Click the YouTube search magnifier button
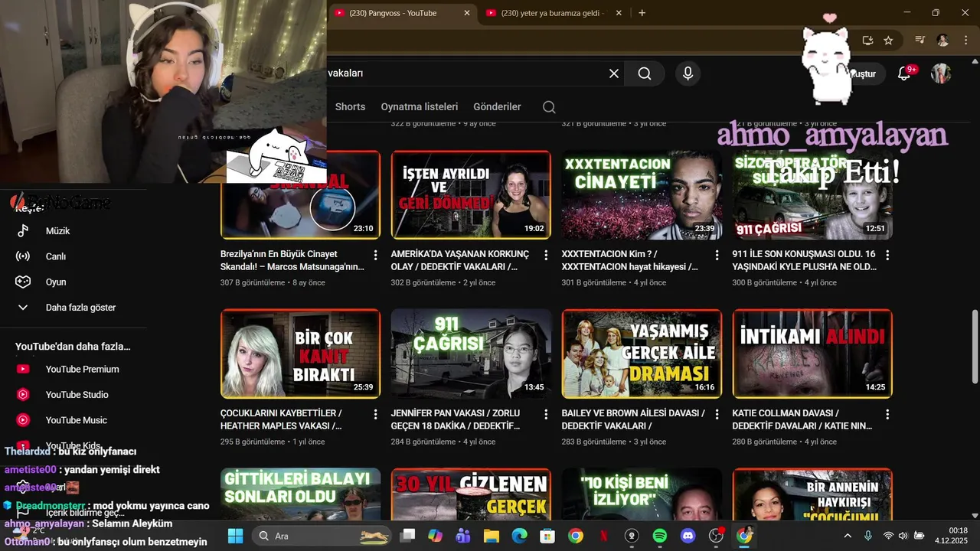 (645, 73)
